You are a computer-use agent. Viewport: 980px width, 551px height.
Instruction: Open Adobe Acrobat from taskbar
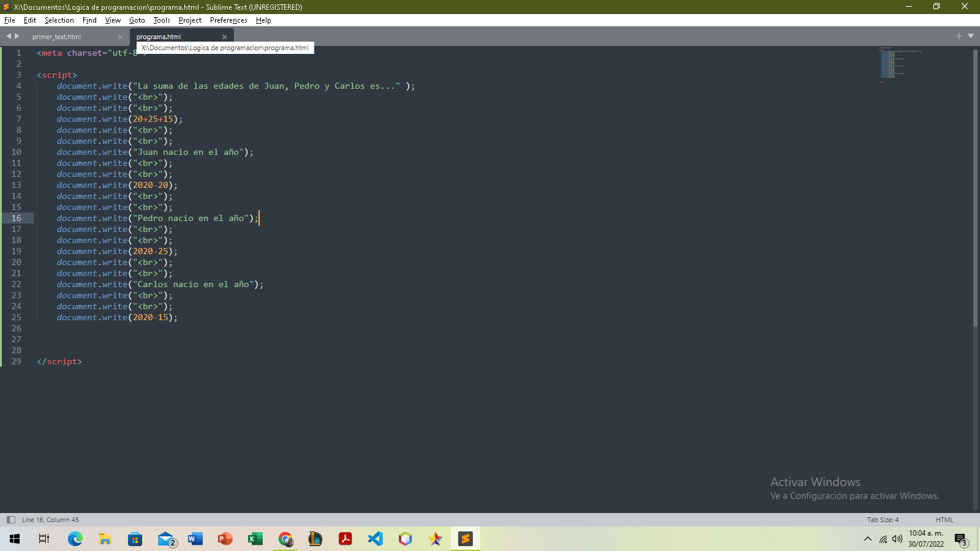(x=345, y=539)
